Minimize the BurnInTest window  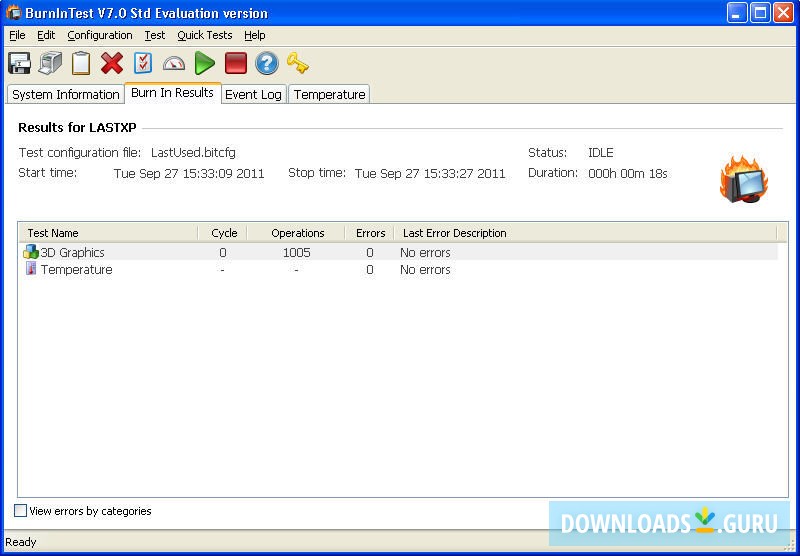point(737,13)
